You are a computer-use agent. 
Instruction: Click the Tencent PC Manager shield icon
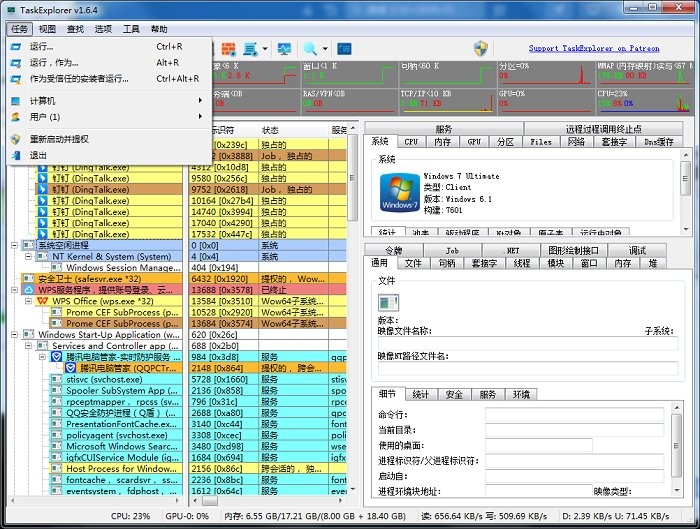point(58,355)
